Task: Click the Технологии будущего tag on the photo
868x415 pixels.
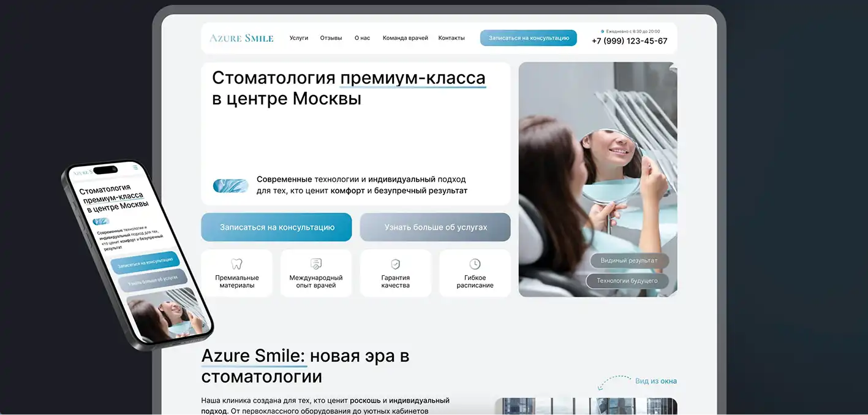Action: (x=627, y=281)
